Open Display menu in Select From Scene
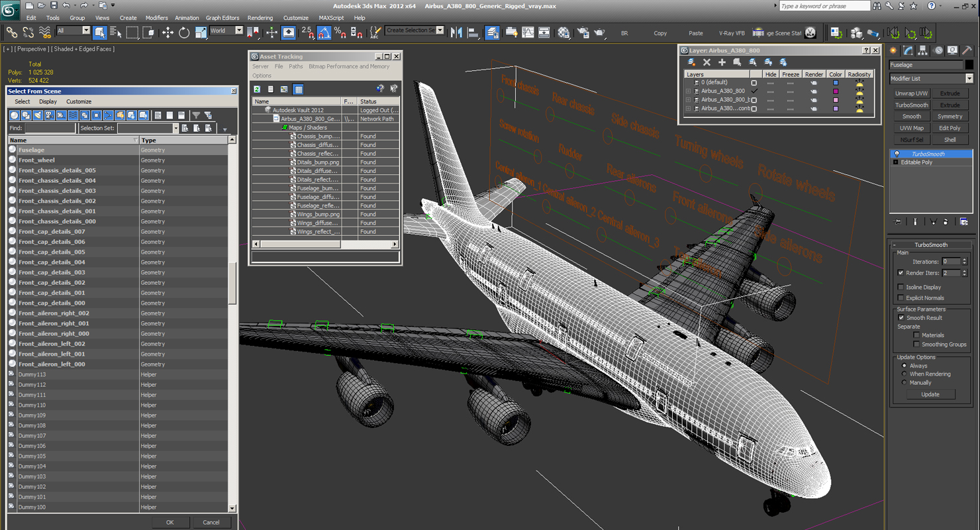The image size is (980, 530). tap(48, 102)
